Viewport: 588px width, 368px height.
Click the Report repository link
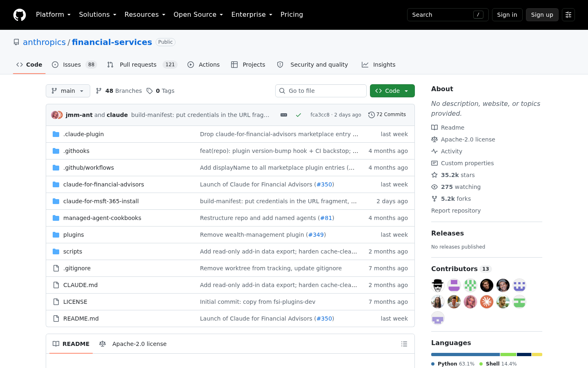(456, 211)
